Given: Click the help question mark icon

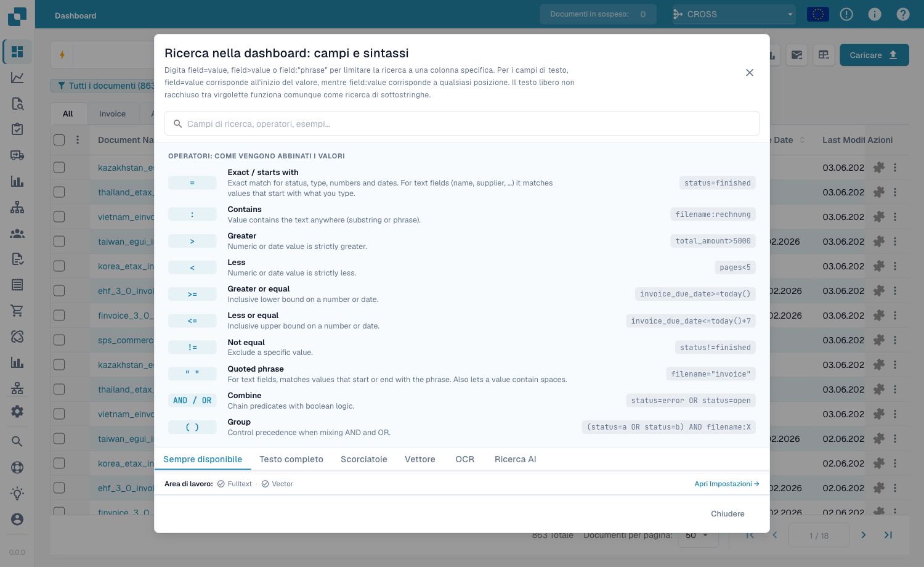Looking at the screenshot, I should pos(903,14).
